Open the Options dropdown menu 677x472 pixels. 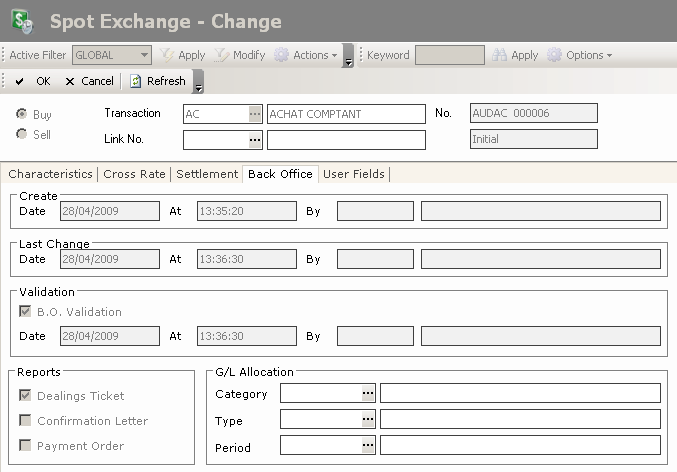pyautogui.click(x=580, y=56)
